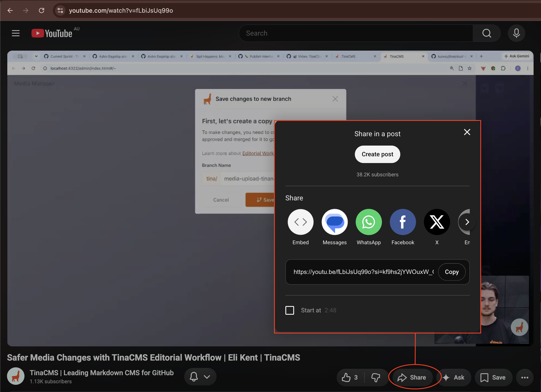Image resolution: width=541 pixels, height=392 pixels.
Task: Click Create post button
Action: (x=377, y=154)
